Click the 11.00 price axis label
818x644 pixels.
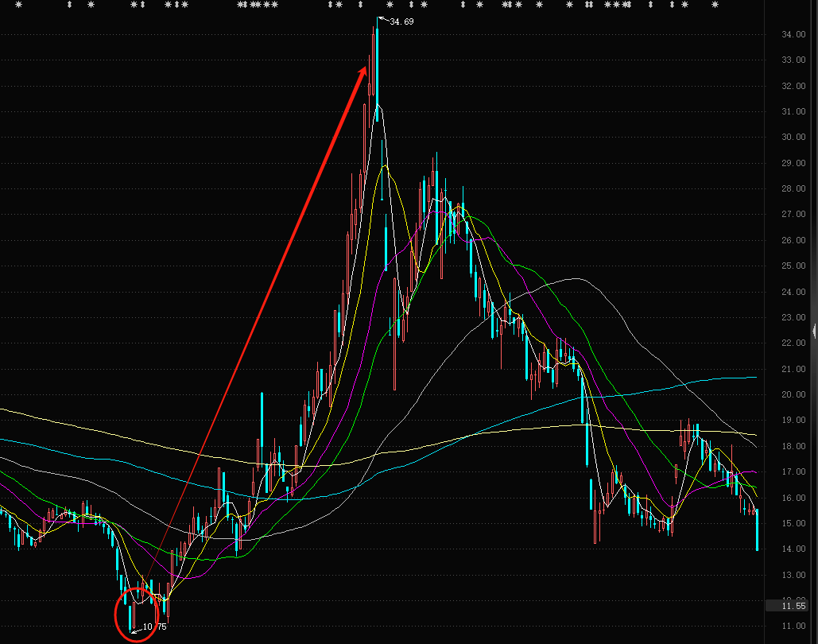(x=793, y=627)
